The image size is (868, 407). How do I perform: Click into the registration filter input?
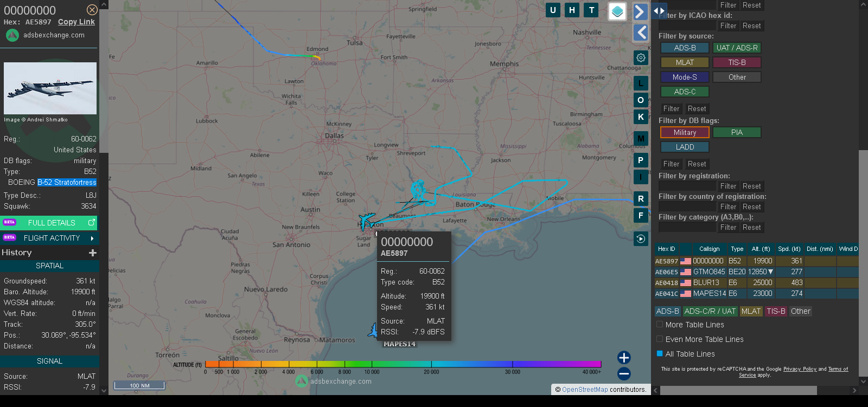tap(687, 186)
